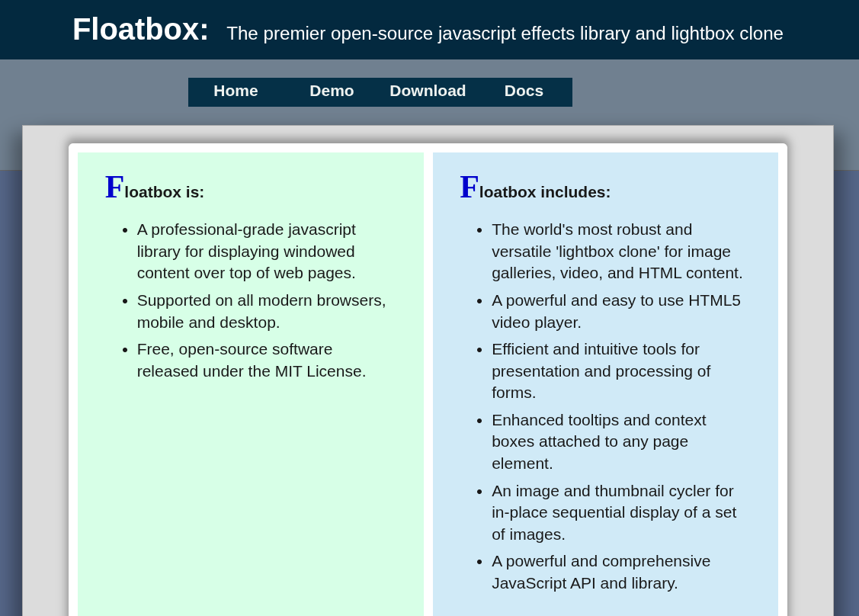Click the professional-grade javascript library bullet

click(x=246, y=251)
